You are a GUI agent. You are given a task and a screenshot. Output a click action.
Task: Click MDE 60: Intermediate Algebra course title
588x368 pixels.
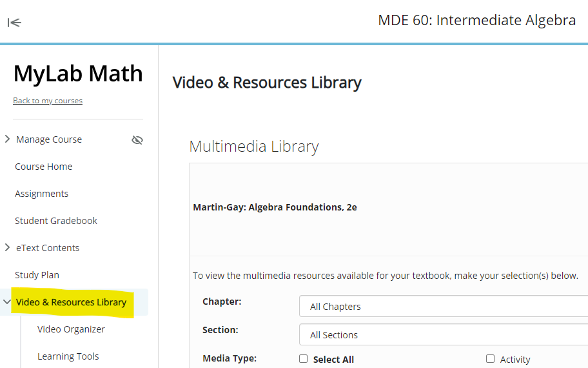click(x=476, y=20)
